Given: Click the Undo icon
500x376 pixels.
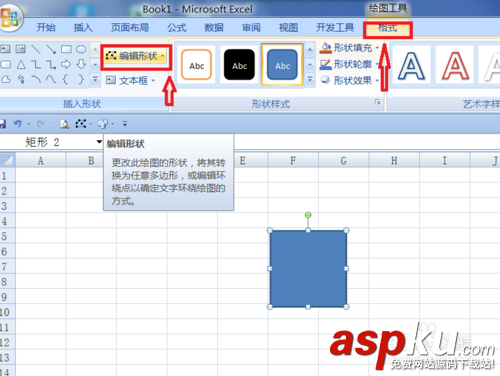Looking at the screenshot, I should [x=17, y=124].
